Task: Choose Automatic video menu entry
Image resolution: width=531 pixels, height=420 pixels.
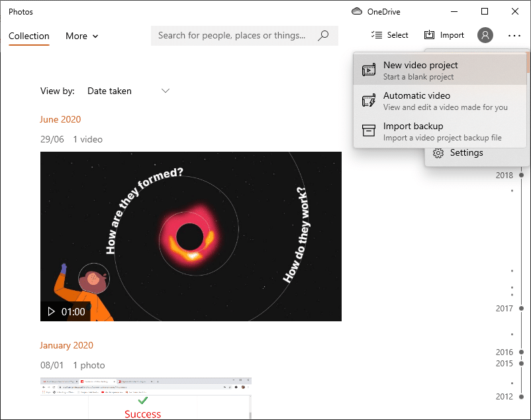Action: click(440, 101)
